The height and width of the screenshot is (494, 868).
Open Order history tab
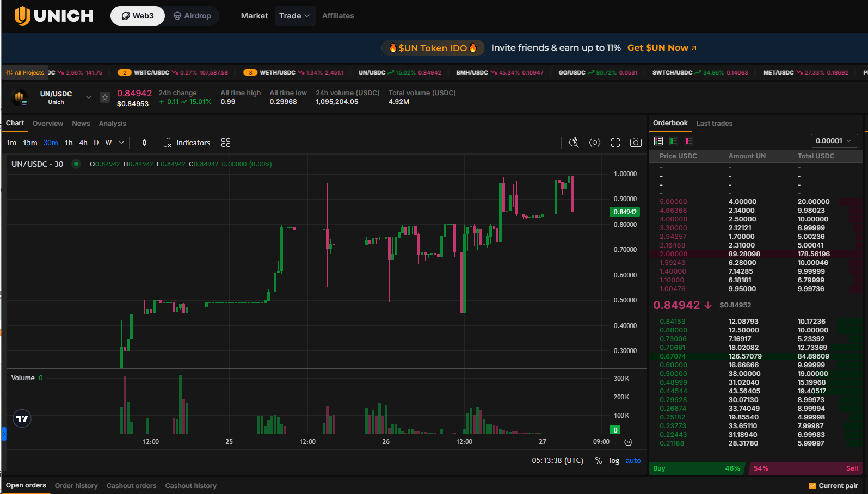[76, 486]
